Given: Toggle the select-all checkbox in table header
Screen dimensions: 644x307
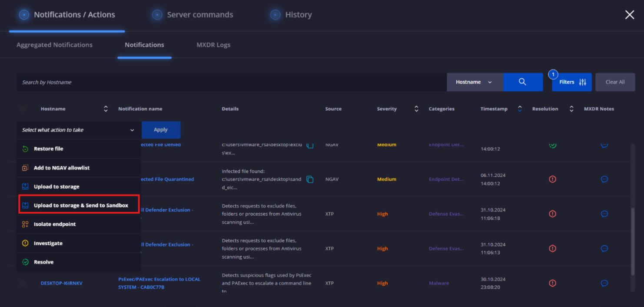Looking at the screenshot, I should [22, 109].
